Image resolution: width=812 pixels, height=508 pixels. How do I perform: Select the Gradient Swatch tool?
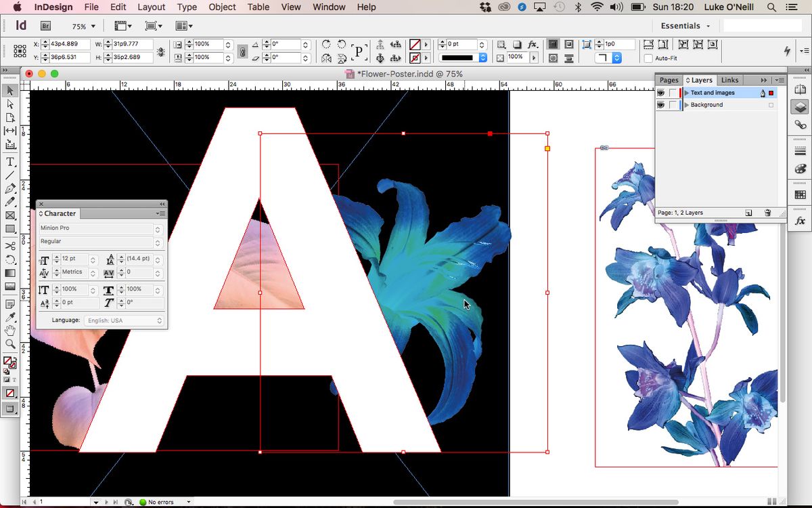point(9,274)
